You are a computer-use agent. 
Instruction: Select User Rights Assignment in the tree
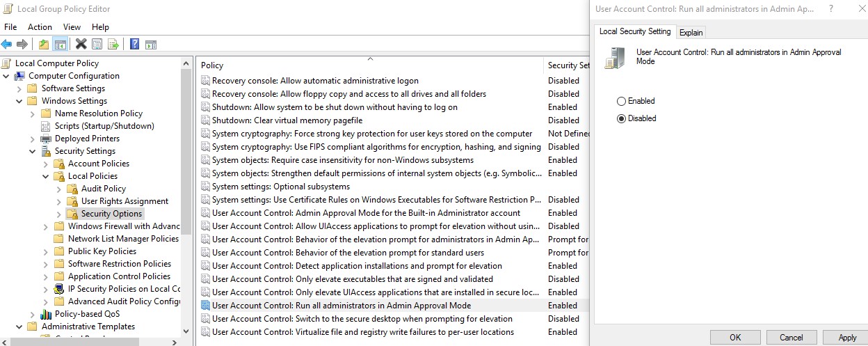(x=124, y=201)
